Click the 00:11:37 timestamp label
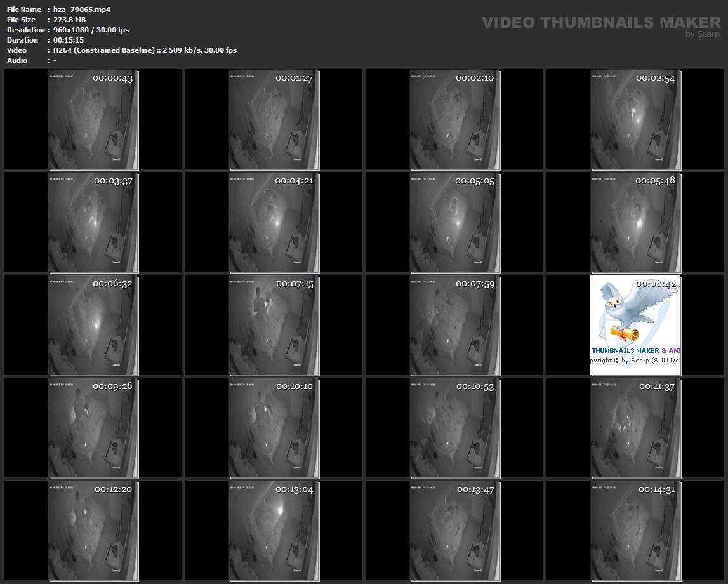This screenshot has height=584, width=728. (x=656, y=387)
